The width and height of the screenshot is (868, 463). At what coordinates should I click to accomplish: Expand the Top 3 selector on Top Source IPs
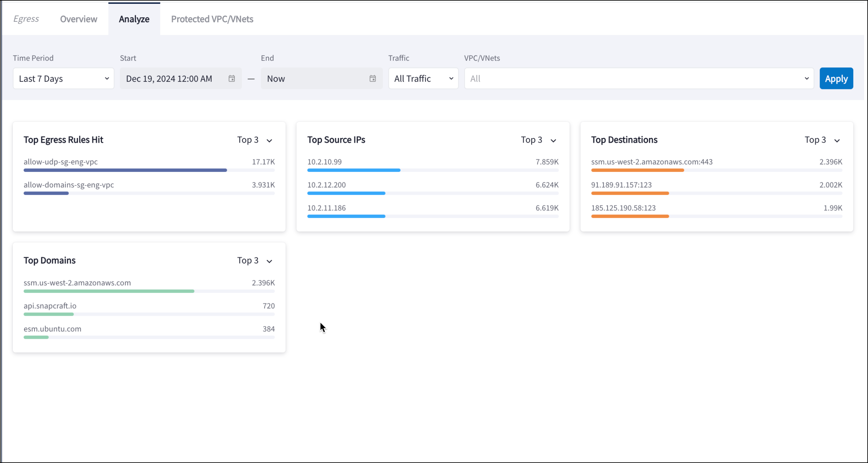pyautogui.click(x=538, y=140)
